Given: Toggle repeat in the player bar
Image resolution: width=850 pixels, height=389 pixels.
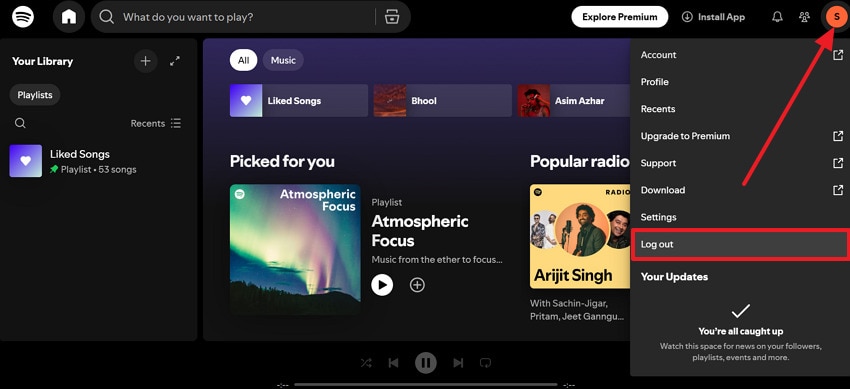Looking at the screenshot, I should (486, 362).
